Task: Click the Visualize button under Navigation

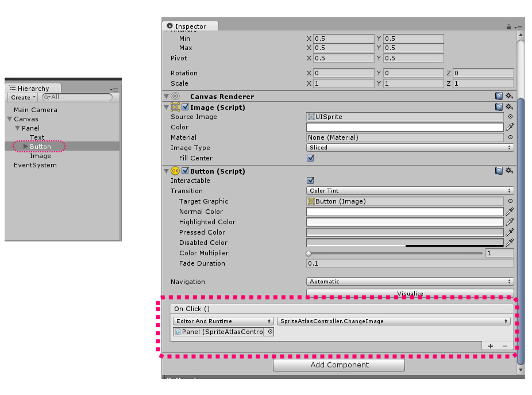Action: (410, 293)
